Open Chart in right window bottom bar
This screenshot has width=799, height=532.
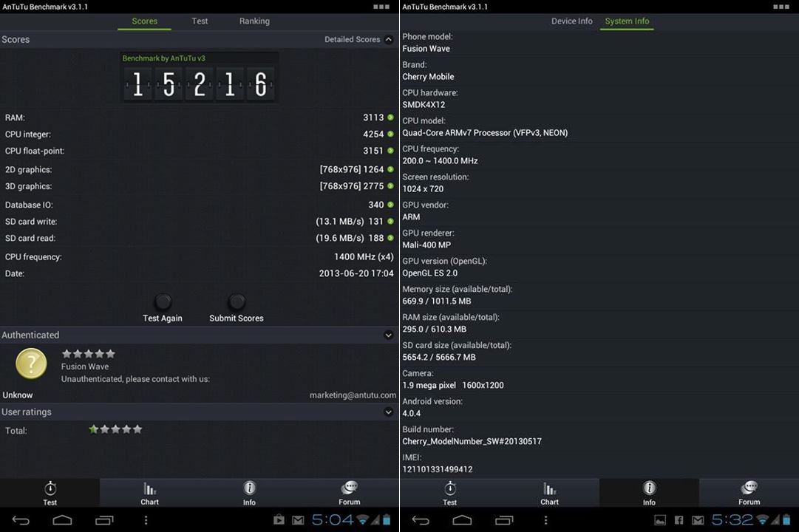click(549, 493)
